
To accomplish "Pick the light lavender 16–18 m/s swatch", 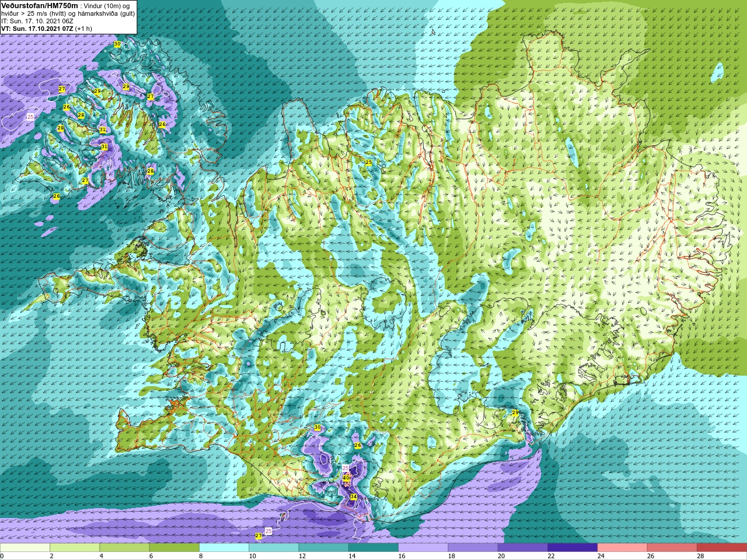I will 423,548.
